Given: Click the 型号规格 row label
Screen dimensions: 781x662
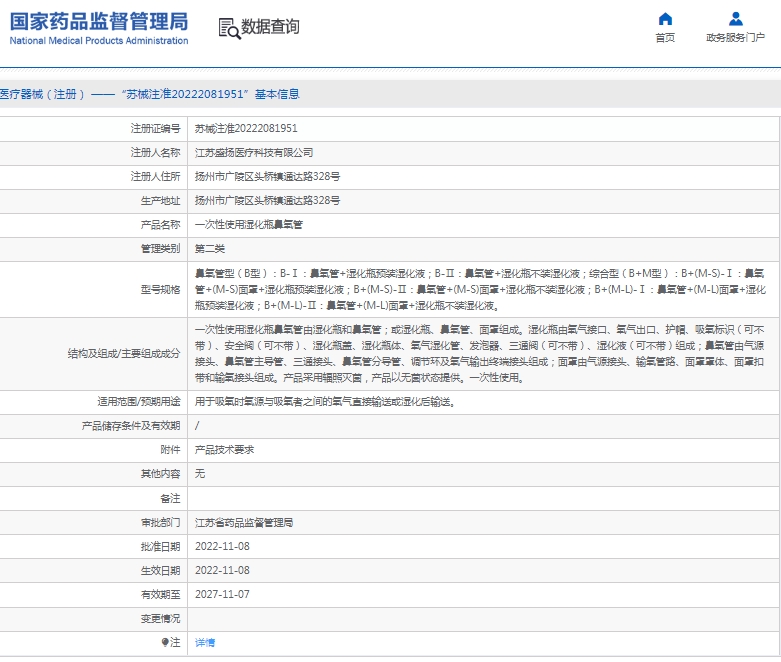Looking at the screenshot, I should tap(160, 289).
